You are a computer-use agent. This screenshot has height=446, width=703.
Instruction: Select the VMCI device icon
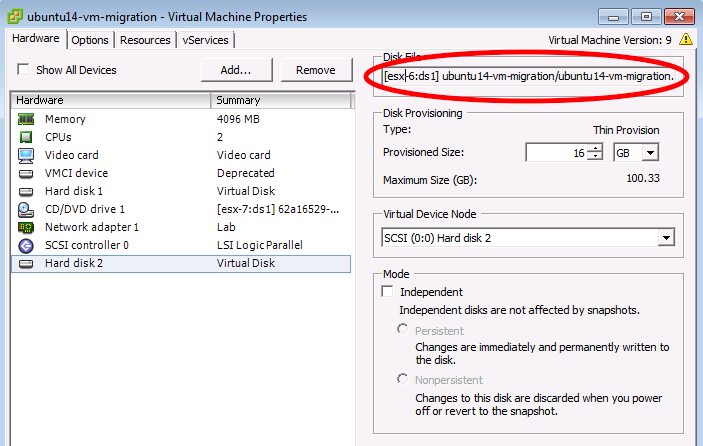[x=26, y=173]
